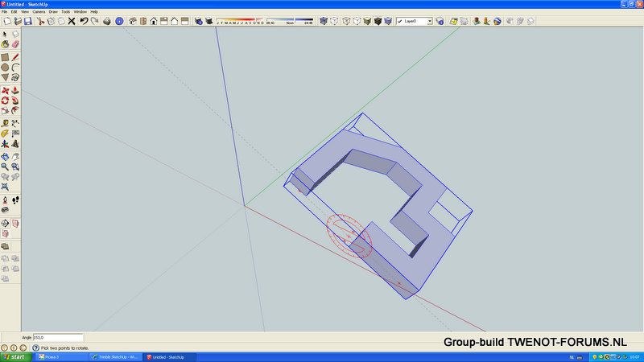The width and height of the screenshot is (644, 362).
Task: Choose the Scale tool
Action: pos(5,111)
